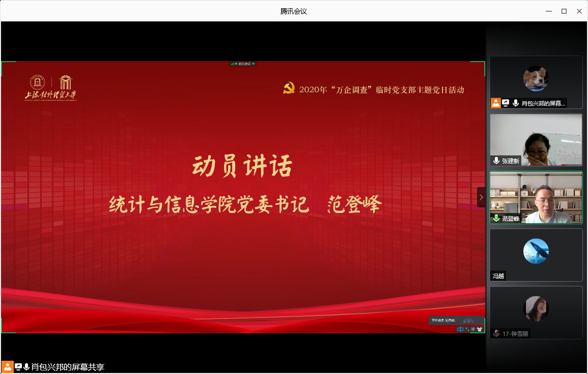Click the 腾讯会议 indicator atop shared screen
The width and height of the screenshot is (588, 374).
pyautogui.click(x=243, y=64)
